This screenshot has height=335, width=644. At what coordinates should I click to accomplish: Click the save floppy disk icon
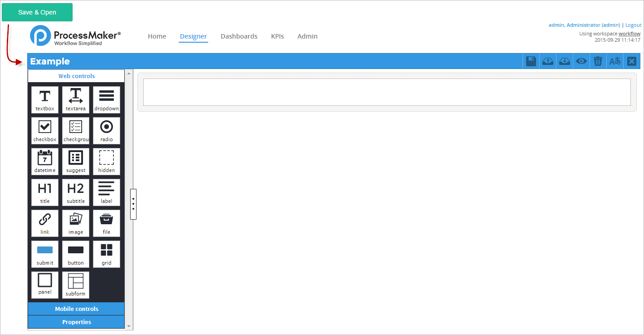click(531, 61)
